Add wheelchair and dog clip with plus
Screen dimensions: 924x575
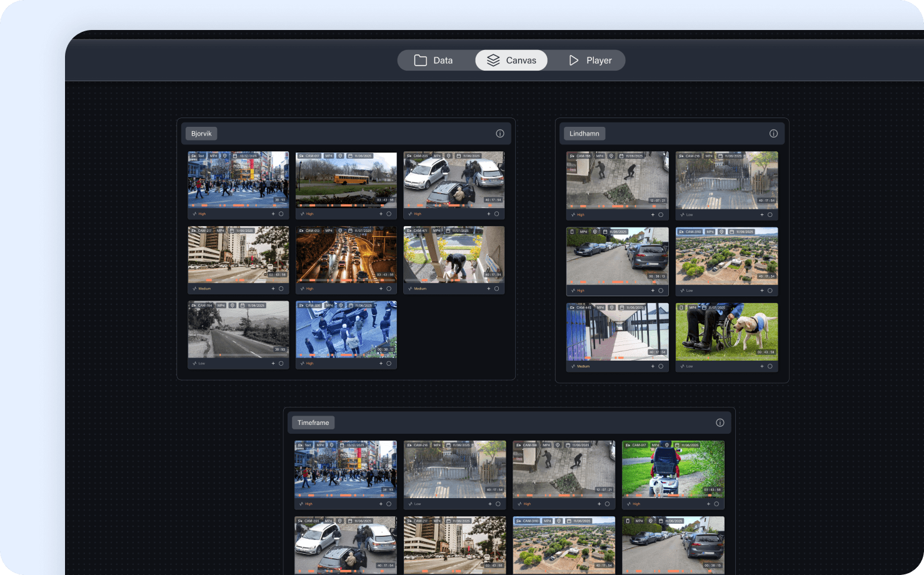tap(762, 366)
